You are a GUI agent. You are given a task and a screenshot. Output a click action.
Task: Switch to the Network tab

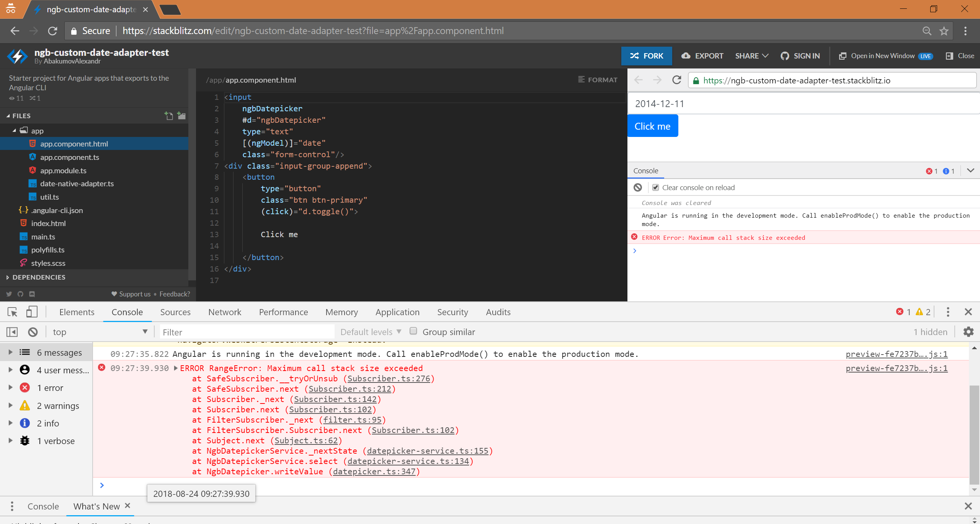pyautogui.click(x=224, y=312)
